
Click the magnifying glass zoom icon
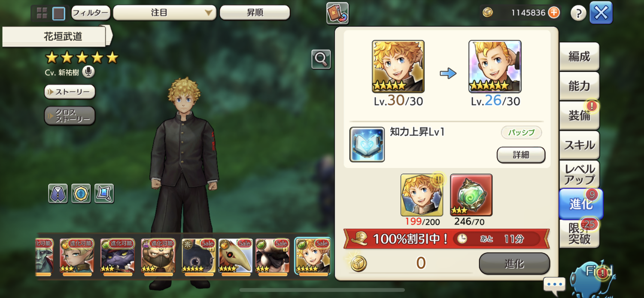pos(321,59)
